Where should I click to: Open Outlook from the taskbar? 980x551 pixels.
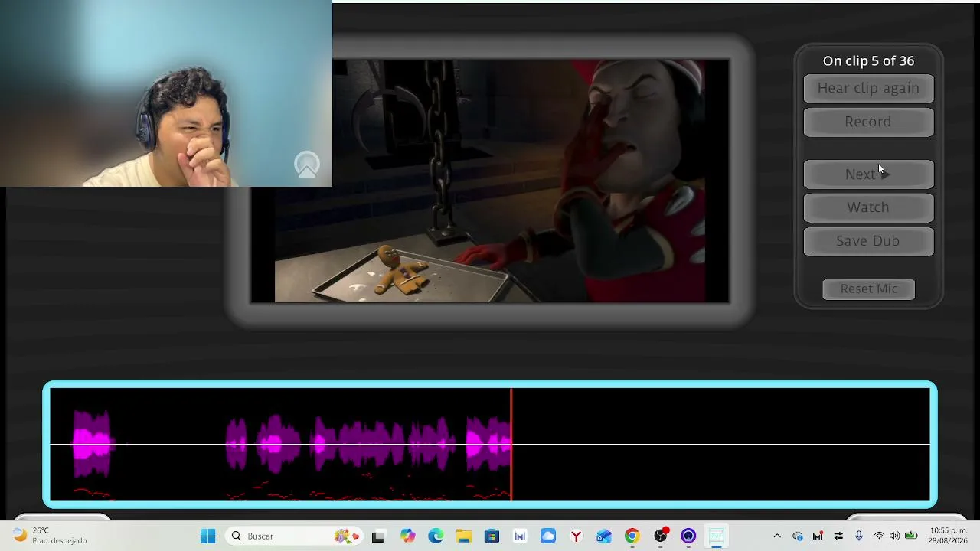pyautogui.click(x=603, y=536)
